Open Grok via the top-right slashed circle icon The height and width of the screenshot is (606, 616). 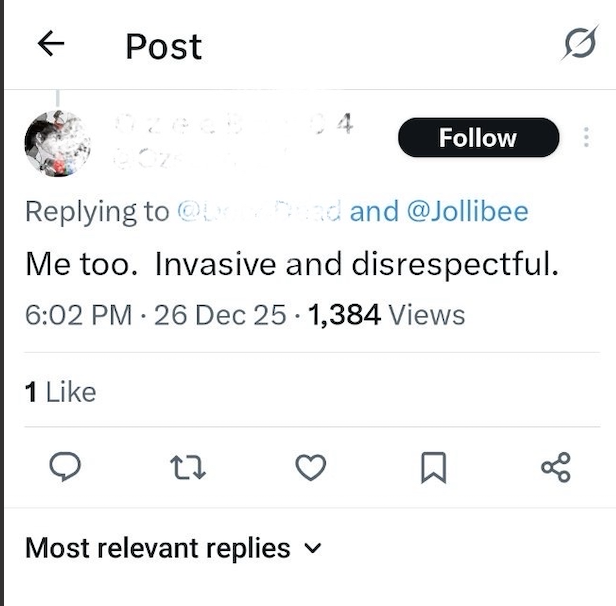pos(579,44)
